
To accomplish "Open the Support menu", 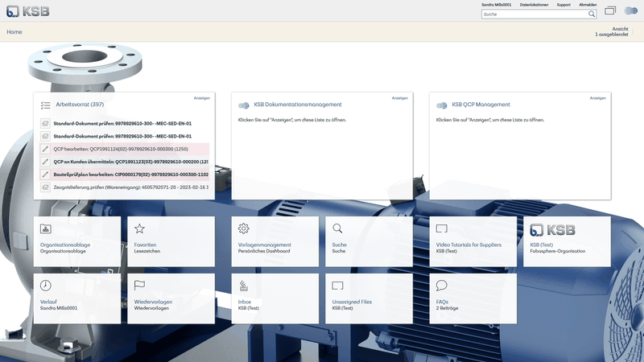I will 563,5.
